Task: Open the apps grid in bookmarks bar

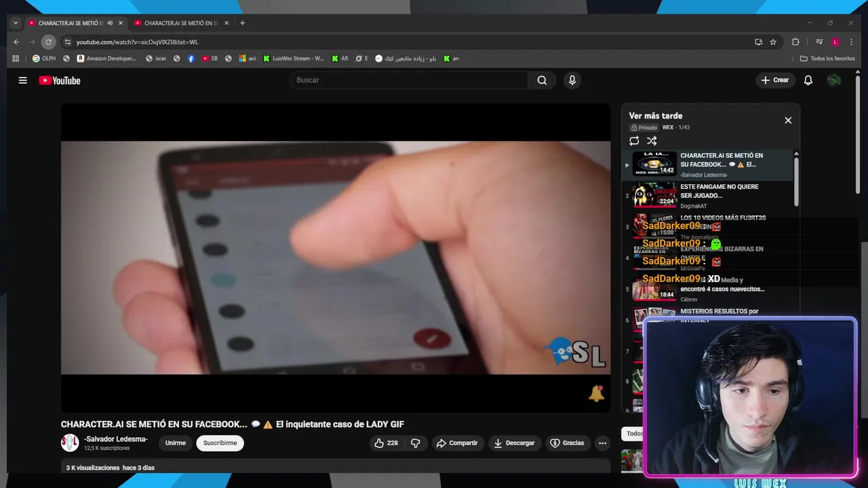Action: point(16,58)
